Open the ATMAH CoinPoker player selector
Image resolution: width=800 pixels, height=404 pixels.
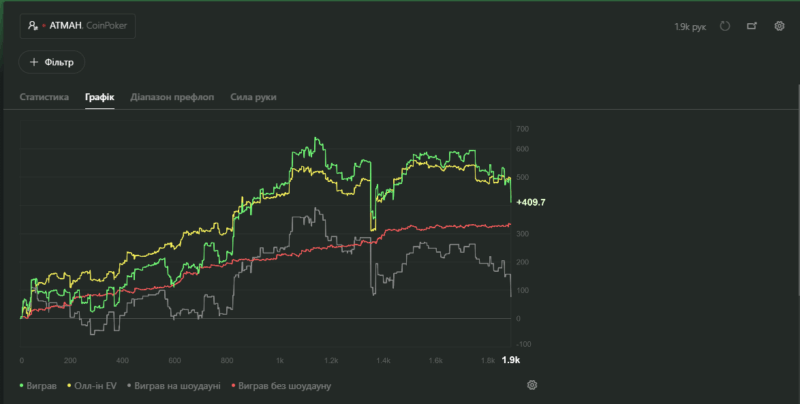(x=77, y=26)
